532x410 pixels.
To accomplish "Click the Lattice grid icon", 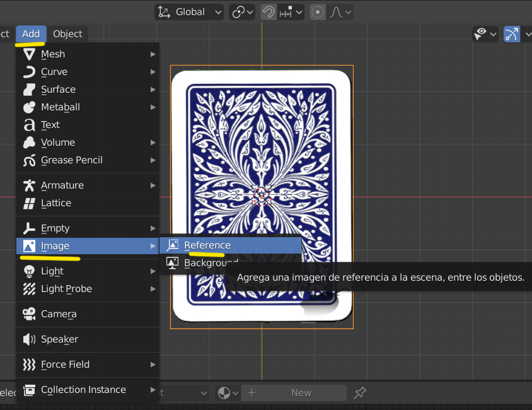I will click(x=29, y=203).
